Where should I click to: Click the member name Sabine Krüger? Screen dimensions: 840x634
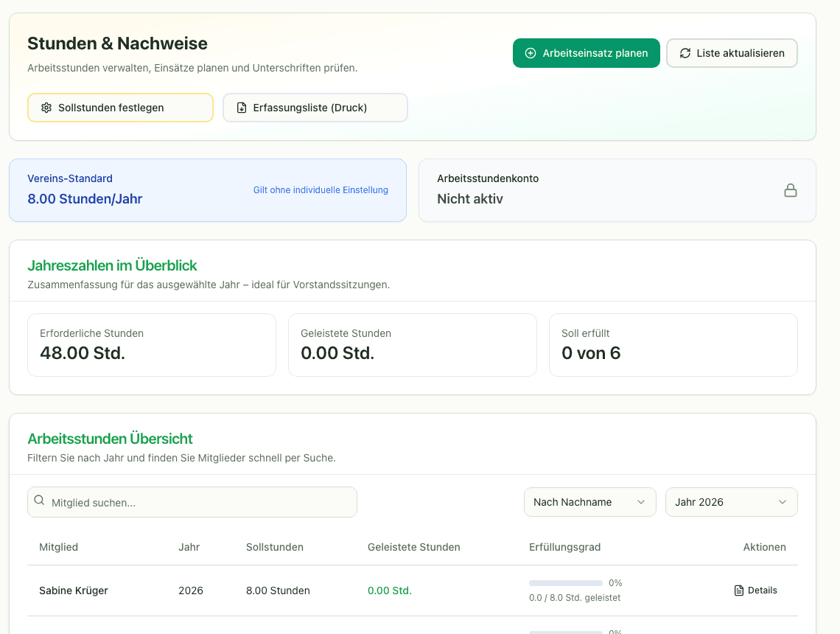point(74,591)
